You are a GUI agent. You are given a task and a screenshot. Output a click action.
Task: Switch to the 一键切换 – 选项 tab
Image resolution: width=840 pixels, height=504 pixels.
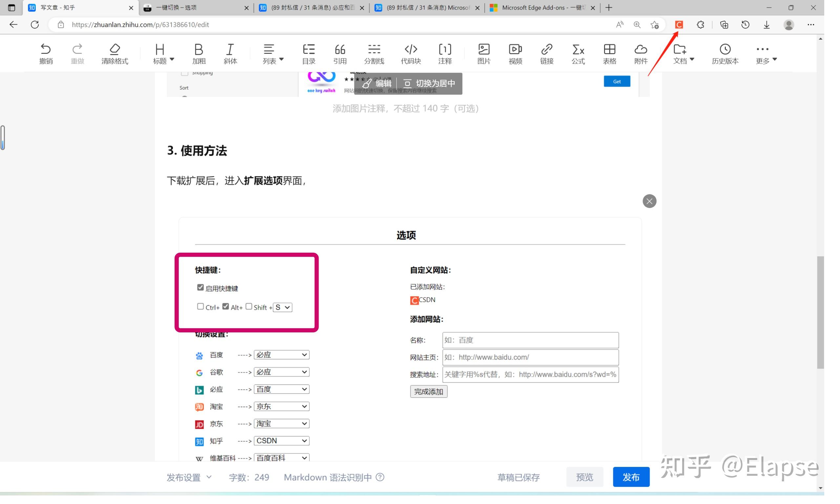[x=196, y=8]
